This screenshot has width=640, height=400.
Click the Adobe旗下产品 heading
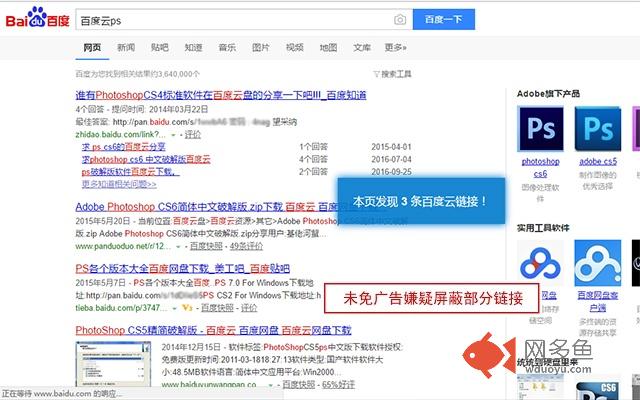pos(548,94)
